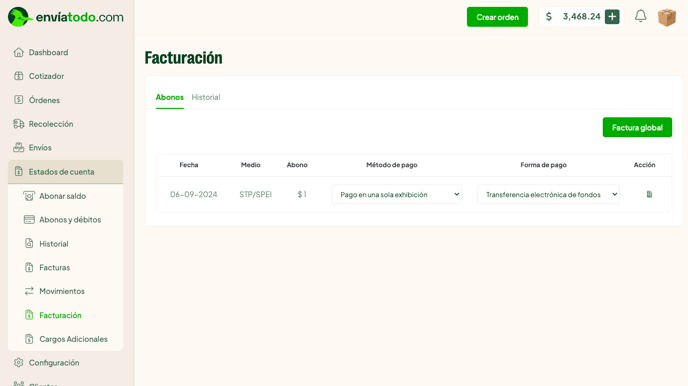Click the Método de pago column header
This screenshot has width=688, height=386.
(x=392, y=165)
